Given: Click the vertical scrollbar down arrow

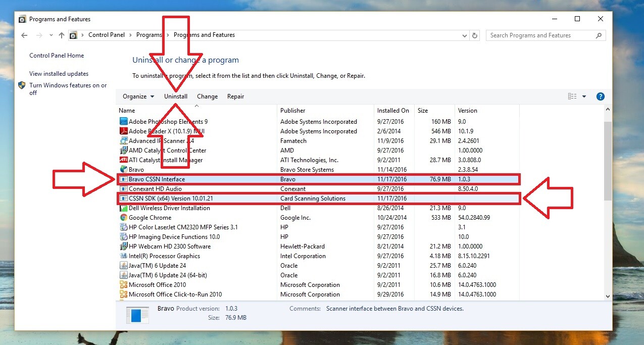Looking at the screenshot, I should point(608,297).
